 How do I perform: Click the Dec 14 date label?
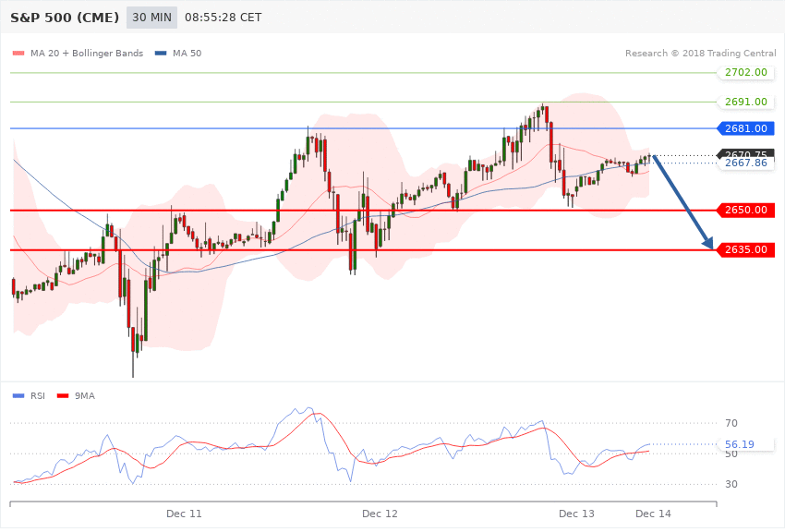tap(653, 514)
